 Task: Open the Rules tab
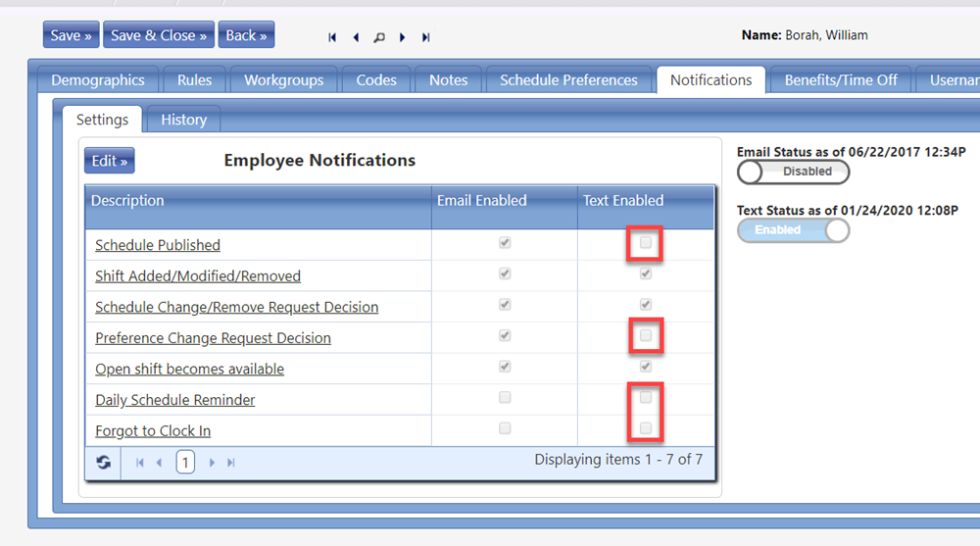click(x=194, y=80)
